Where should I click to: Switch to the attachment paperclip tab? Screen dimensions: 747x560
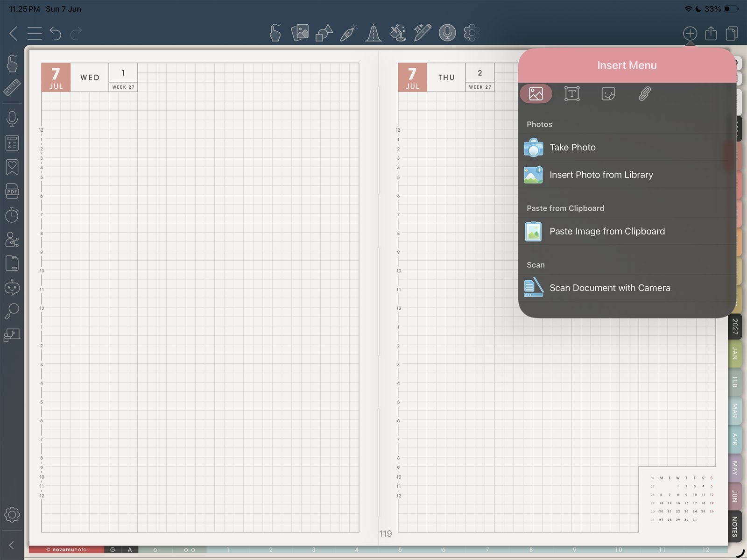click(645, 94)
